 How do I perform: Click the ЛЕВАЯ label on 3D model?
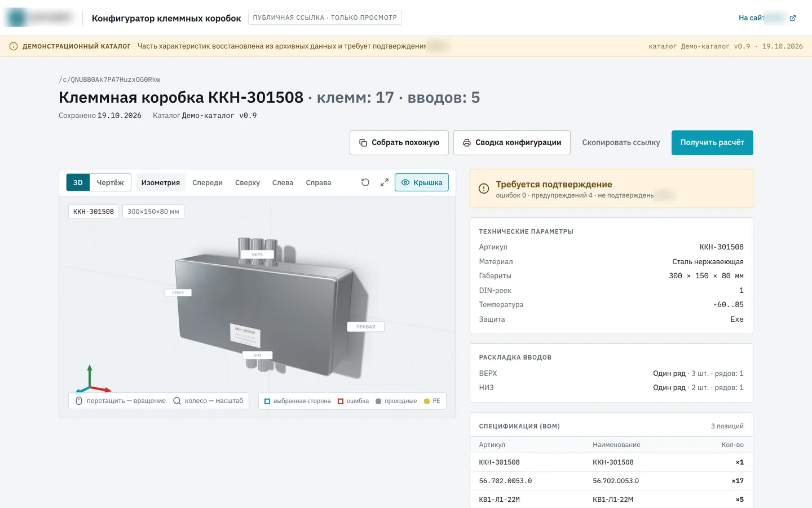click(x=178, y=292)
